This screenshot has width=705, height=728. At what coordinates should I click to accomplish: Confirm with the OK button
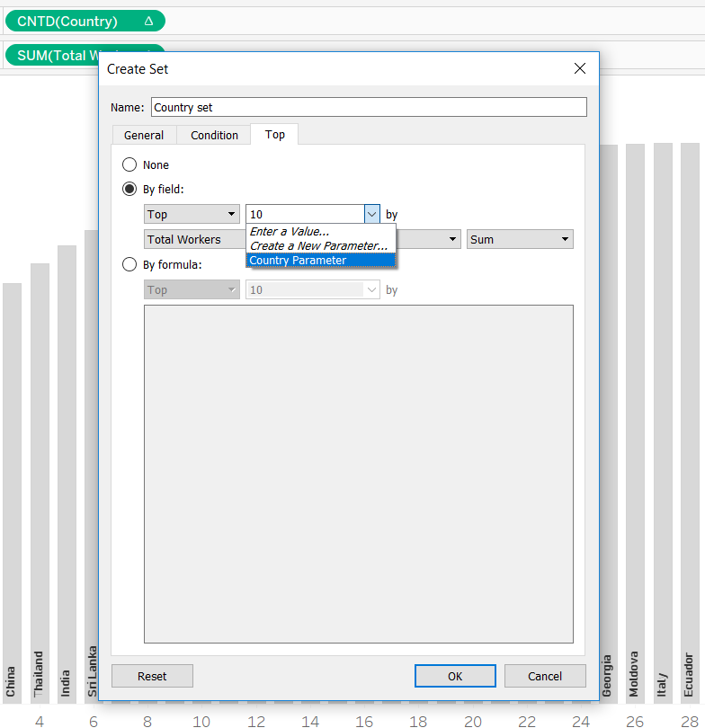click(x=455, y=676)
